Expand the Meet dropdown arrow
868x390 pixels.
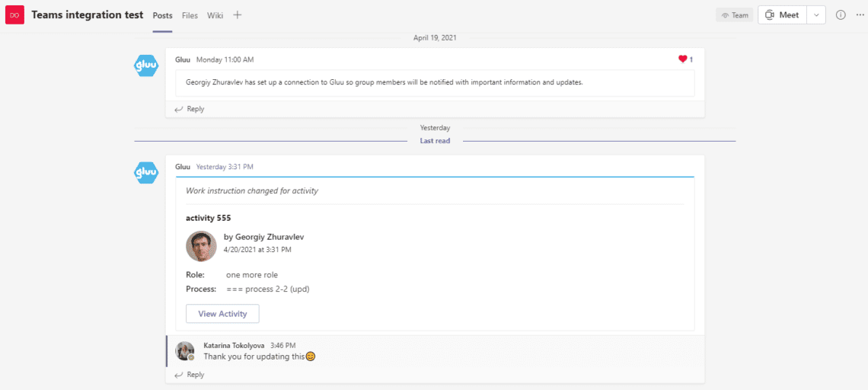(816, 15)
